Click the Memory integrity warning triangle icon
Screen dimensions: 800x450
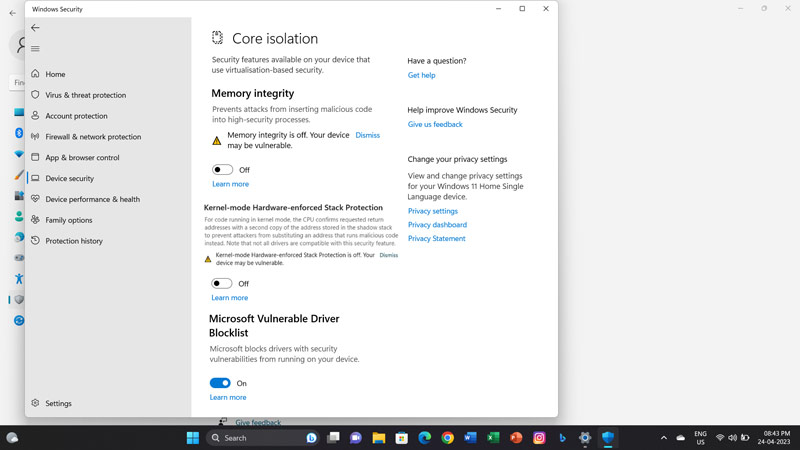click(x=217, y=140)
